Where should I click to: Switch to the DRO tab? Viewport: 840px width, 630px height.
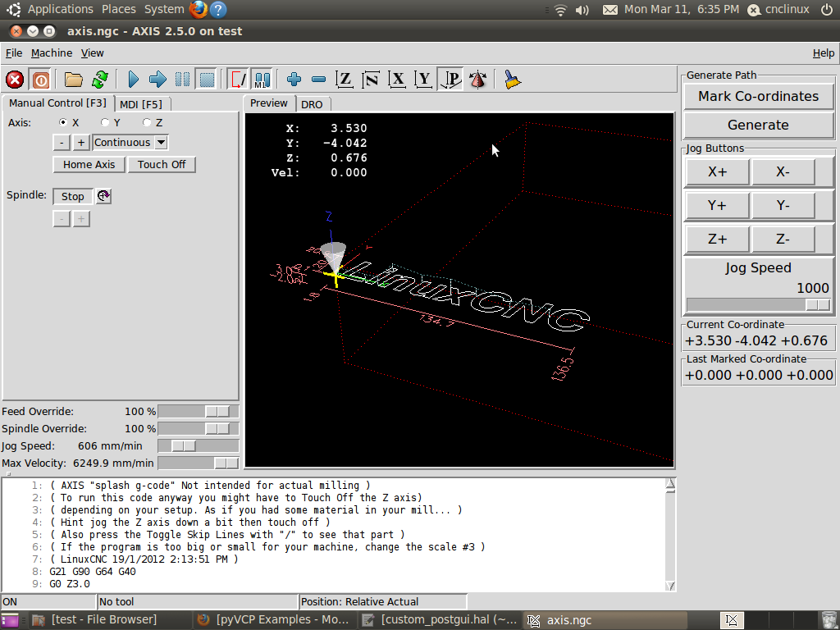pos(312,104)
